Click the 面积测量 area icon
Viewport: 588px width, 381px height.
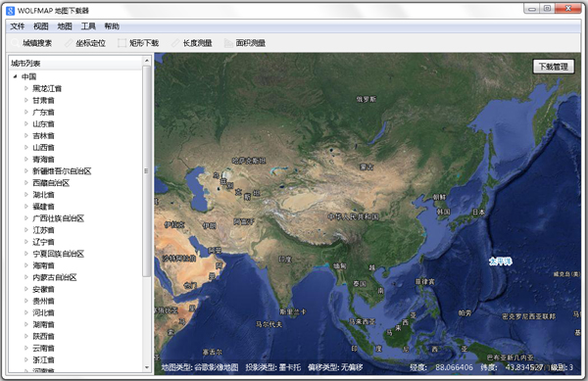[228, 43]
